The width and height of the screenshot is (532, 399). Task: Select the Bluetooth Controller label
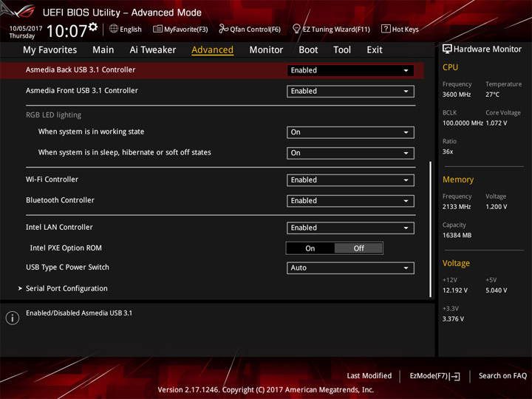pyautogui.click(x=60, y=200)
